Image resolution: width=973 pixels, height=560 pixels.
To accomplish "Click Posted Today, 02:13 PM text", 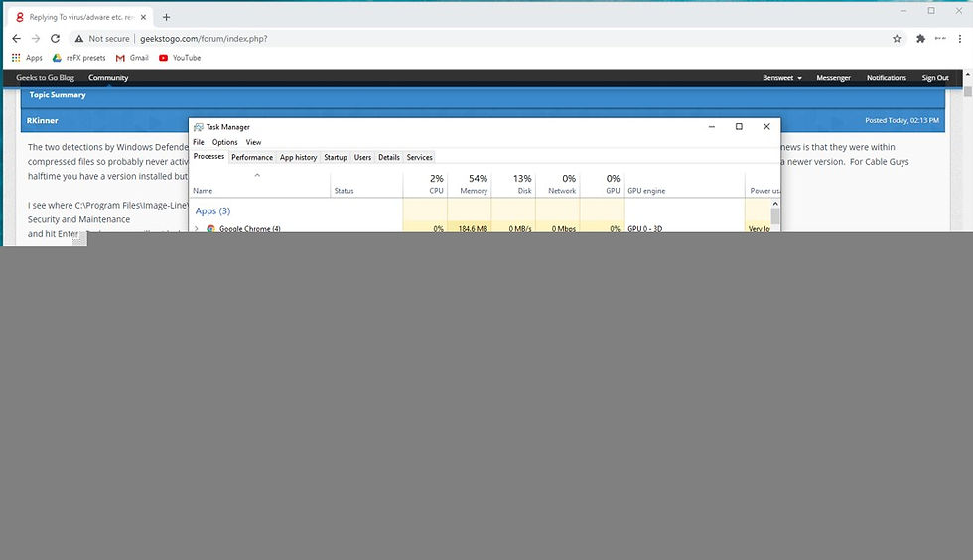I will click(902, 120).
